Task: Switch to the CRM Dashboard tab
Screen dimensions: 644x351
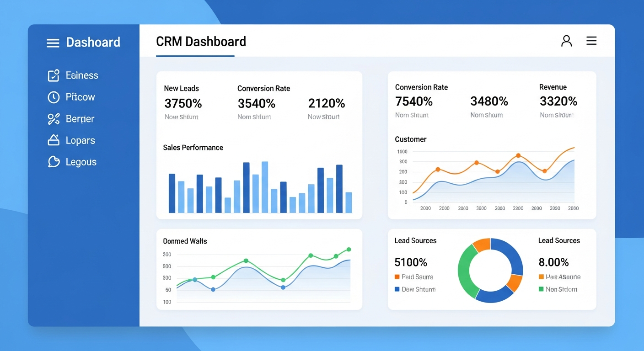Action: [201, 42]
